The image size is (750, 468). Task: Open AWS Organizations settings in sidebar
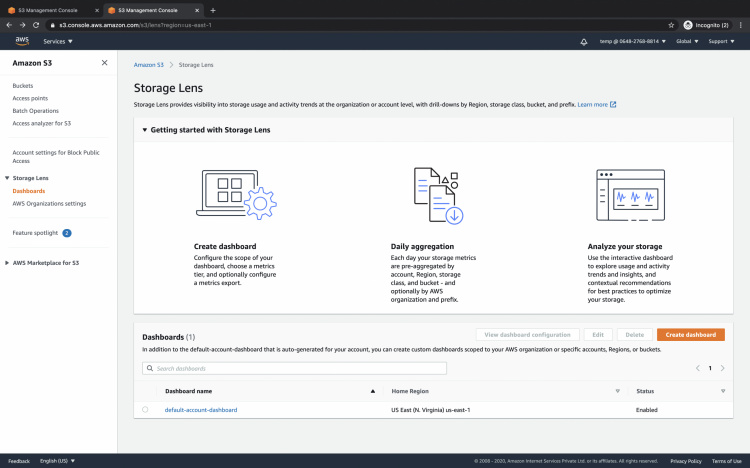(49, 203)
